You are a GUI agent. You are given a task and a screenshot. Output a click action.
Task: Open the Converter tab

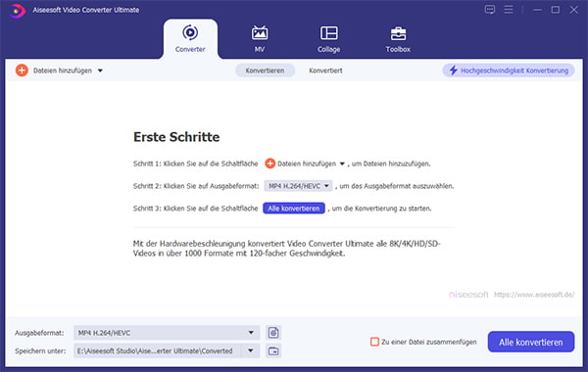[x=190, y=39]
